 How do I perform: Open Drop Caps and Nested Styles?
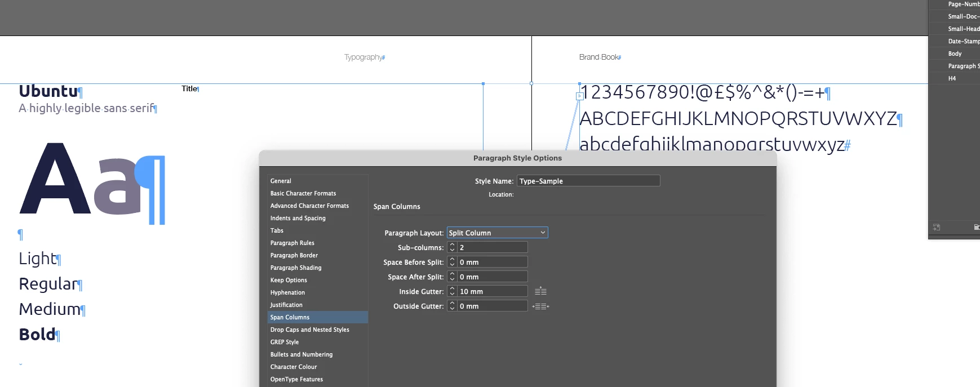click(317, 330)
